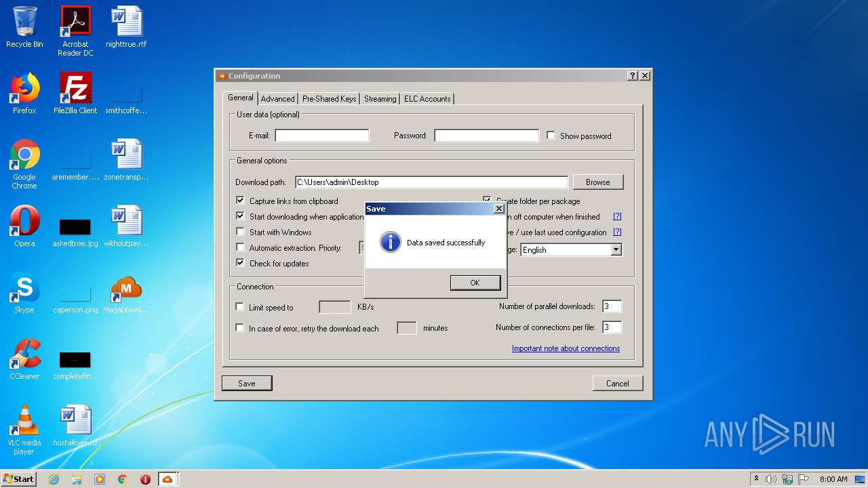Open Chrome from the taskbar

[x=123, y=479]
